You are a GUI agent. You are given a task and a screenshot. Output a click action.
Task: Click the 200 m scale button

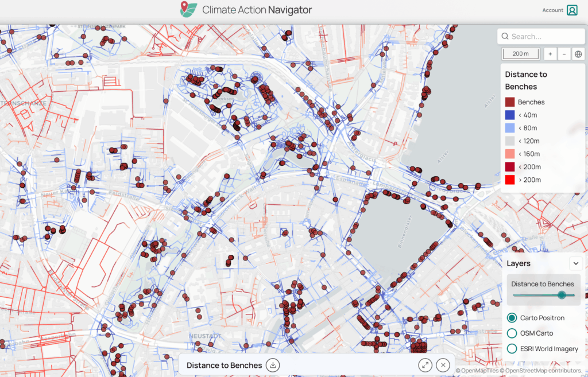pyautogui.click(x=520, y=53)
